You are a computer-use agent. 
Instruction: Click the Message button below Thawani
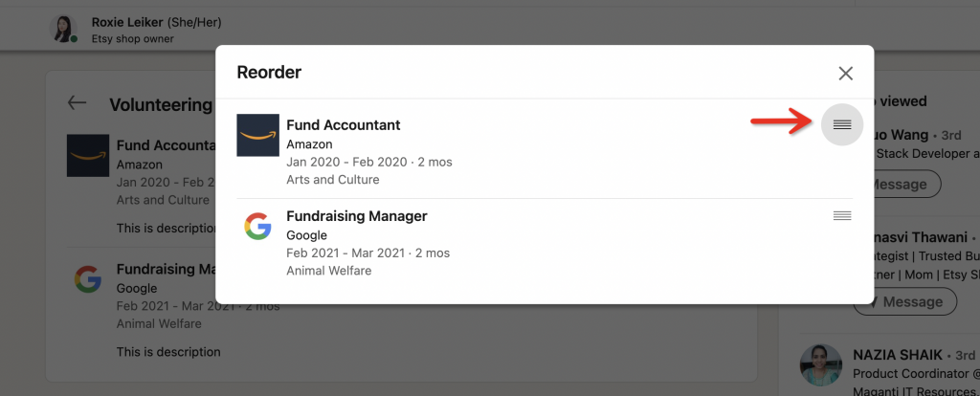click(903, 301)
